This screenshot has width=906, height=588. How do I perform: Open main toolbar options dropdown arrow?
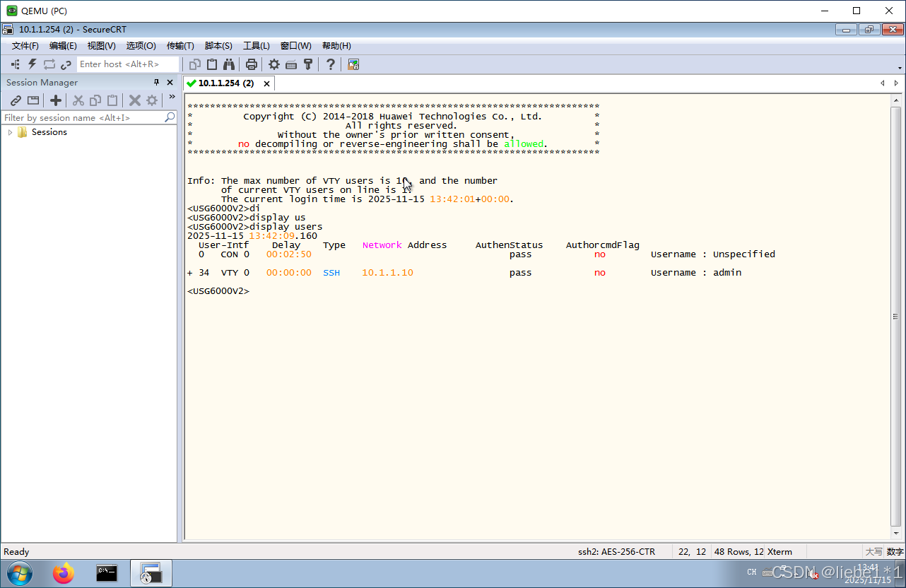click(900, 68)
